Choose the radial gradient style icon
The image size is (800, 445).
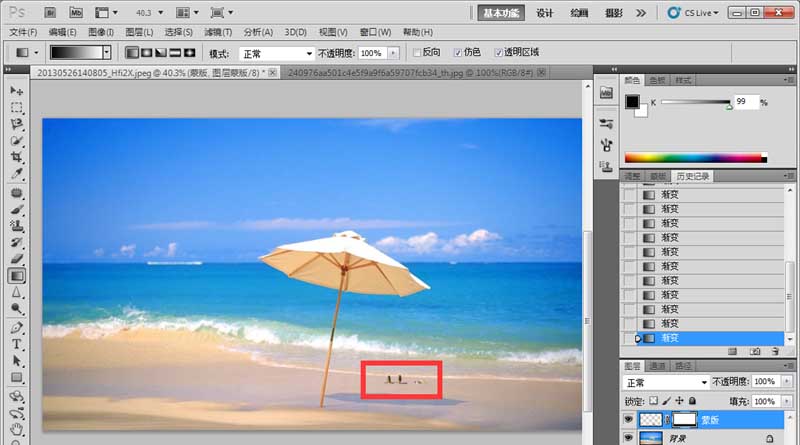[x=146, y=53]
